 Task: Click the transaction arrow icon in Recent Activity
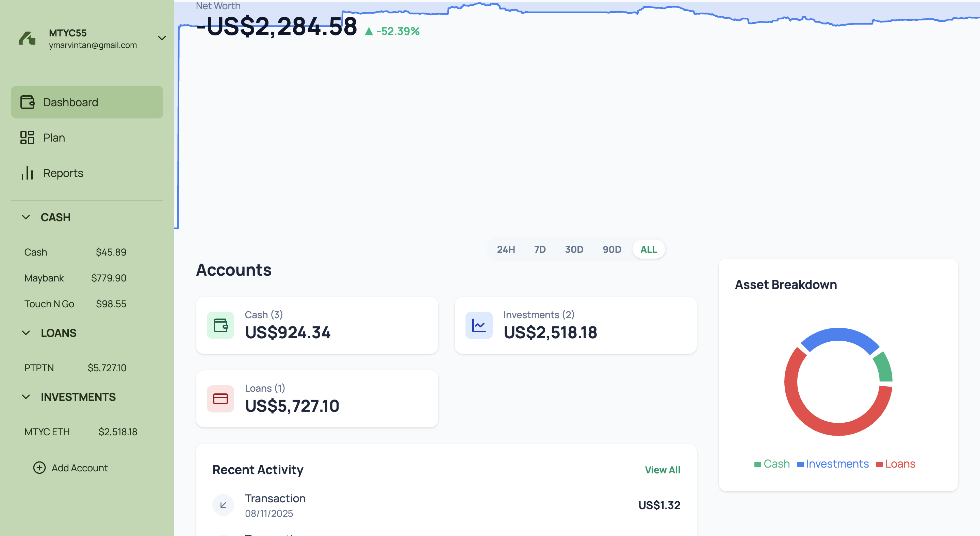click(x=223, y=505)
